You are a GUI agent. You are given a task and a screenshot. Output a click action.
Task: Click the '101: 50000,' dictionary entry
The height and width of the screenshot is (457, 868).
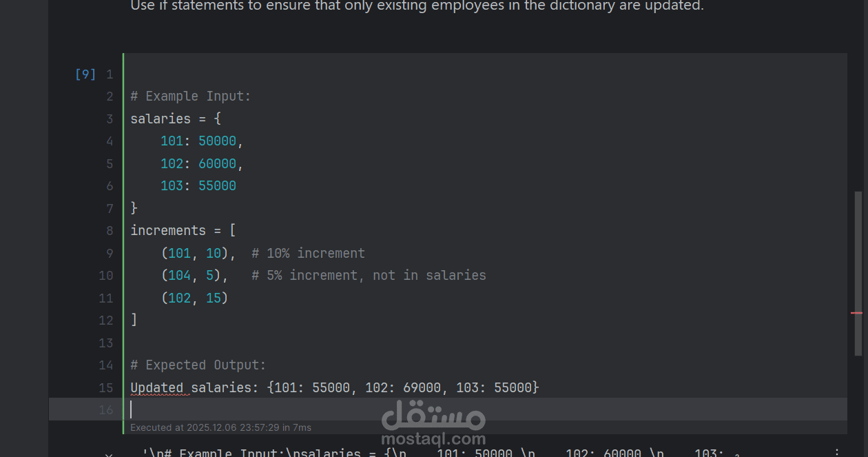click(x=202, y=141)
